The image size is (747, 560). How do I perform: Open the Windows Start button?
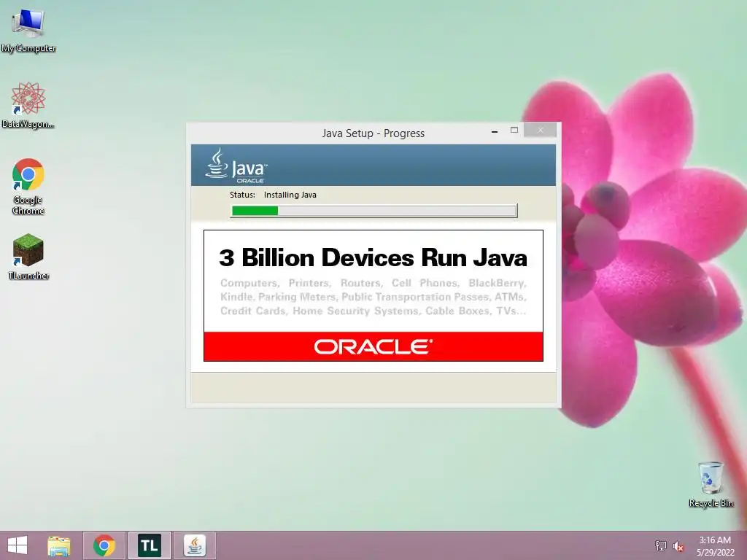(18, 545)
